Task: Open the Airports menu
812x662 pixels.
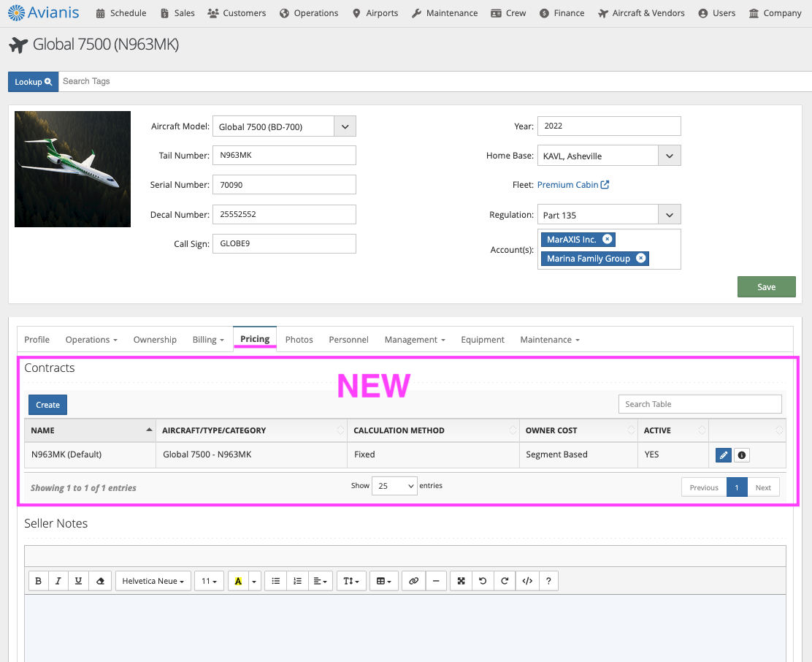Action: click(x=375, y=13)
